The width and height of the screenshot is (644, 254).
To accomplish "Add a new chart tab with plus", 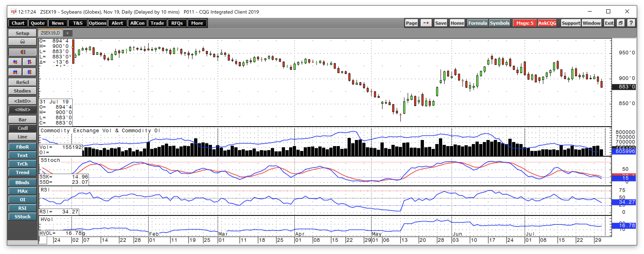I will pos(67,33).
